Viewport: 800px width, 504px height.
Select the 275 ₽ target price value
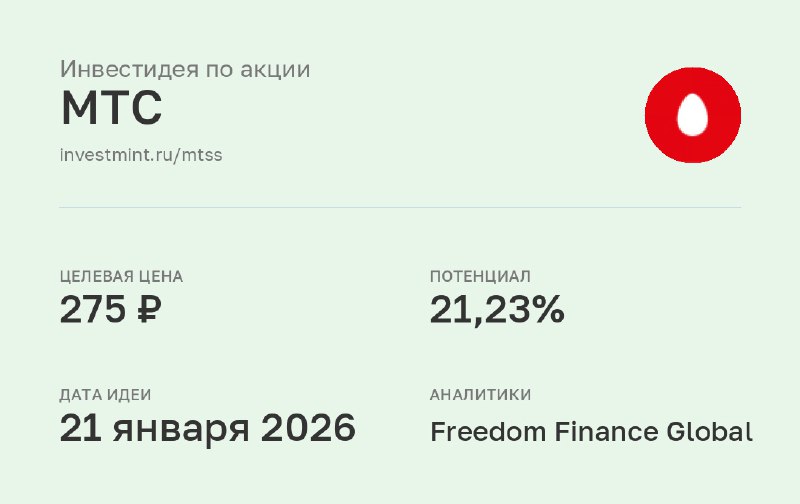[111, 309]
